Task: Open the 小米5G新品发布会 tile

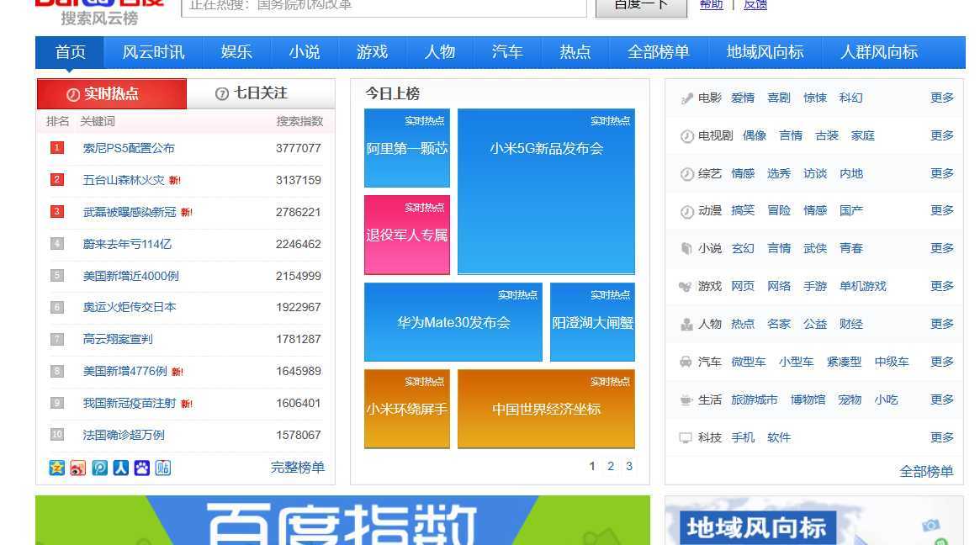Action: pos(546,191)
